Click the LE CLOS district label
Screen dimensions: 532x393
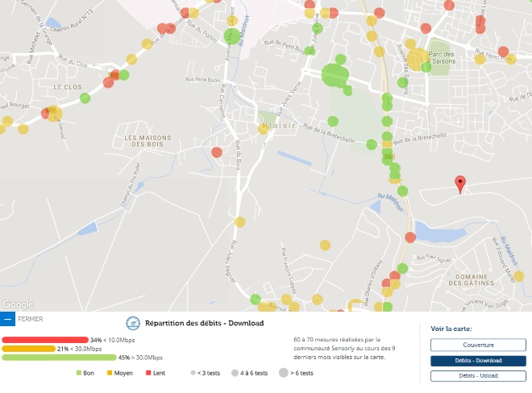pos(68,87)
